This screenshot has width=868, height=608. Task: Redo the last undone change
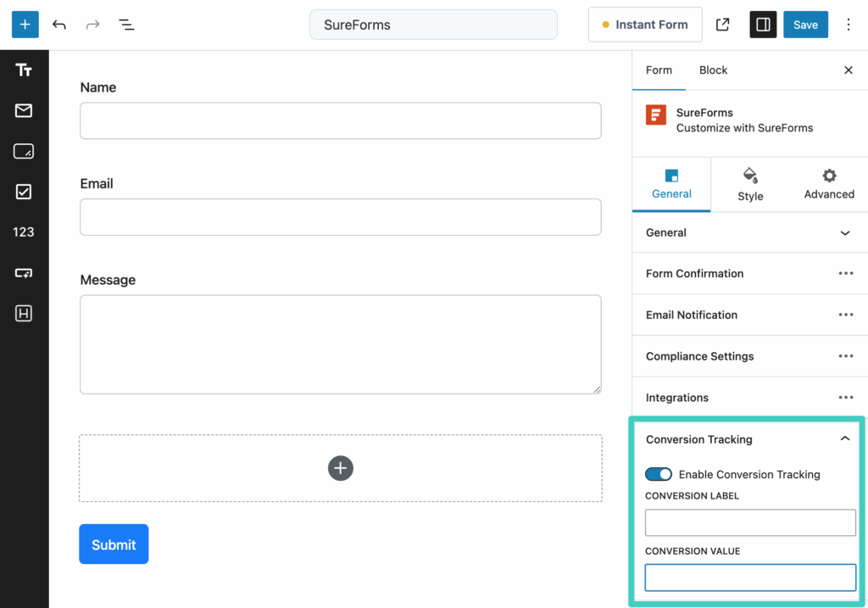pyautogui.click(x=92, y=25)
